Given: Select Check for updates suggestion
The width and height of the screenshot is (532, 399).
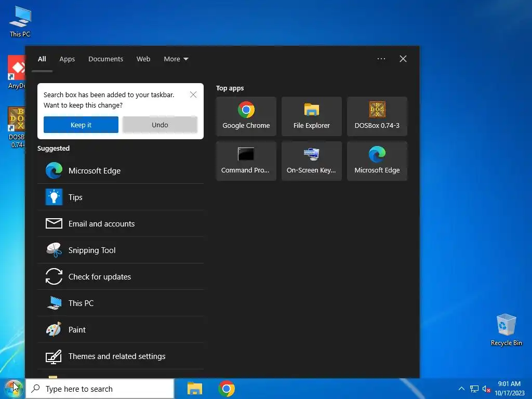Looking at the screenshot, I should pyautogui.click(x=121, y=276).
